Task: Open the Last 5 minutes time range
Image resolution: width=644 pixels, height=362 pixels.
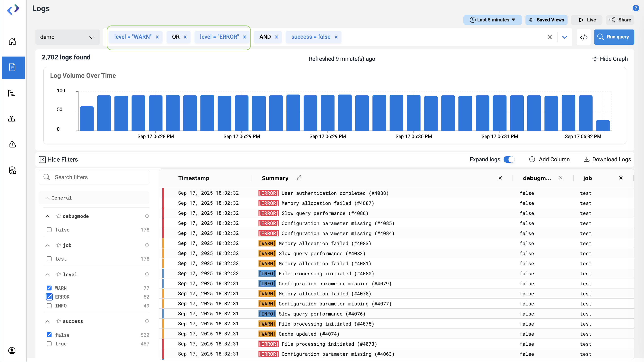Action: tap(492, 20)
